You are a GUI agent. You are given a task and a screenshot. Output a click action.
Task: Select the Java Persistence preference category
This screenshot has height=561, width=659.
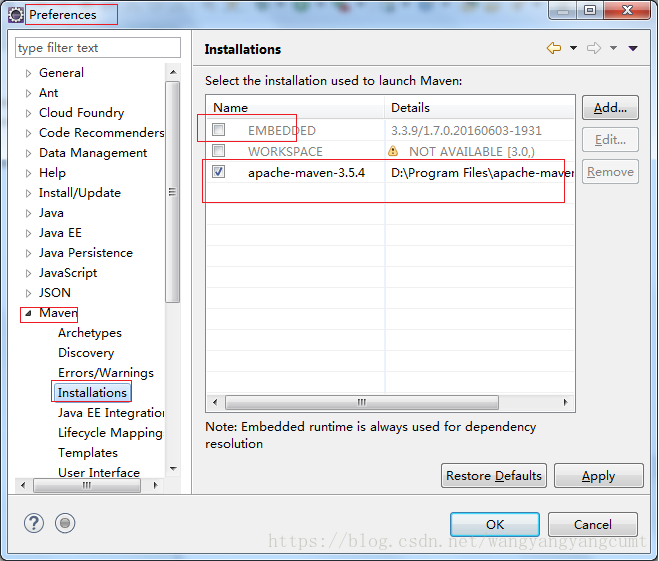(x=86, y=253)
